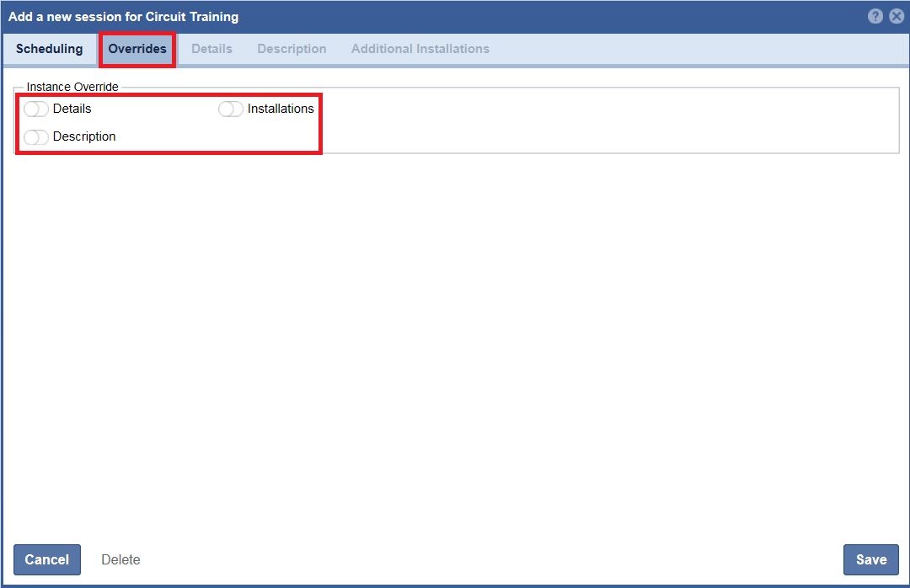
Task: Click the empty area below Instance Override
Action: pyautogui.click(x=455, y=337)
